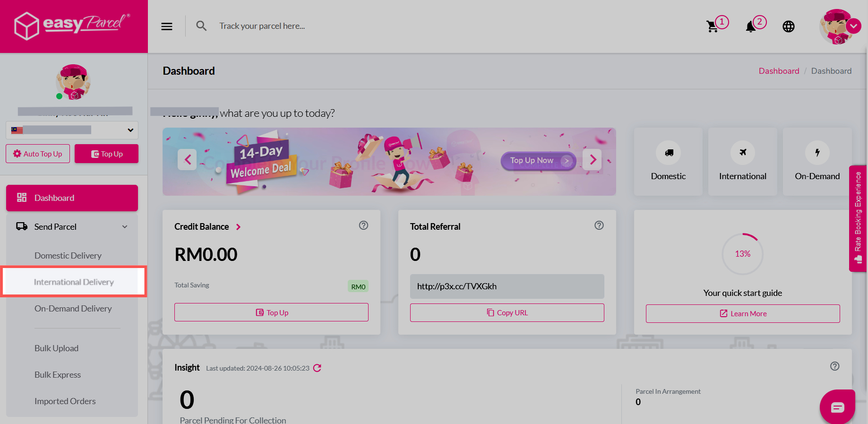Click Learn More in quick start guide

743,313
